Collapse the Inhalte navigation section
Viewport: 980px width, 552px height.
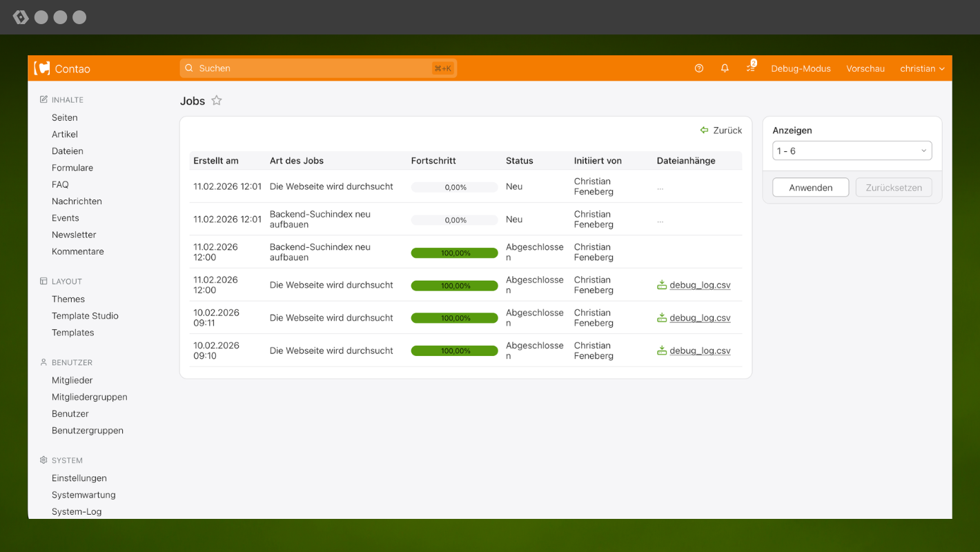click(x=67, y=100)
